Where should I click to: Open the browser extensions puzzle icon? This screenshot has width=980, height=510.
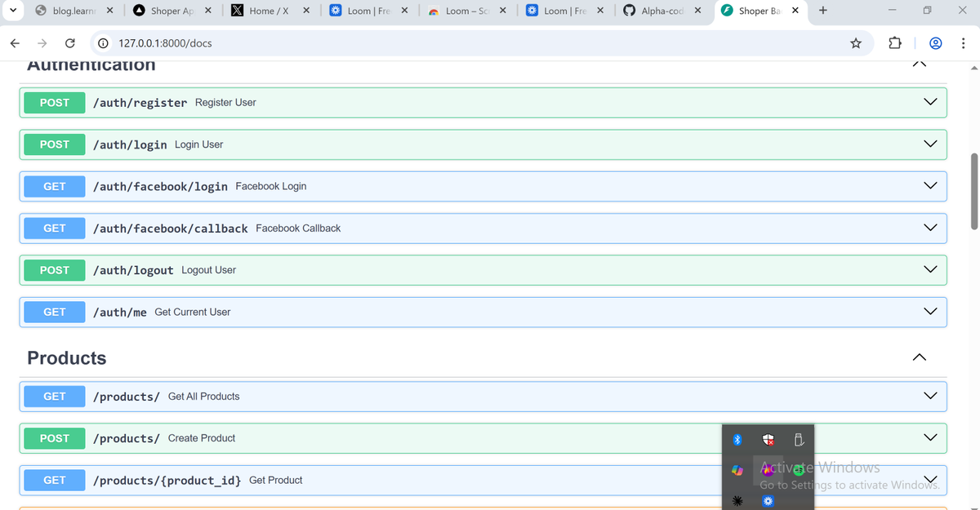coord(894,42)
